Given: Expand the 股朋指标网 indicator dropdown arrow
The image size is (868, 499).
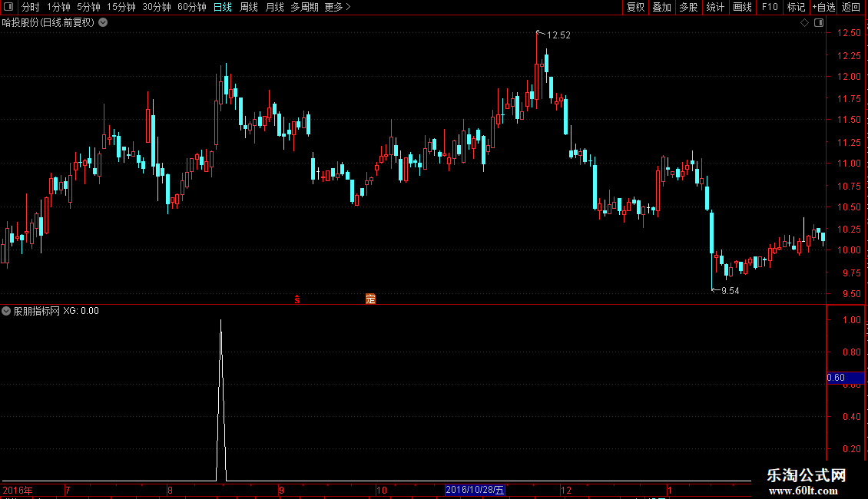Looking at the screenshot, I should click(6, 311).
